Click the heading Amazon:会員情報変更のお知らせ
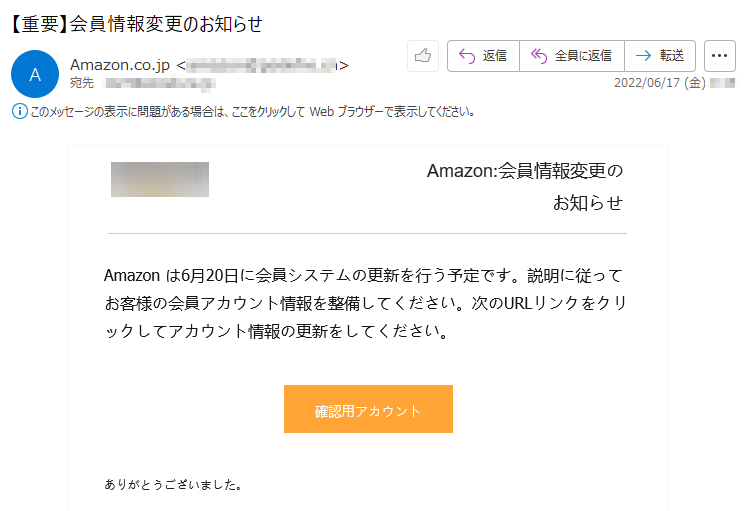Image resolution: width=753 pixels, height=511 pixels. click(x=525, y=187)
